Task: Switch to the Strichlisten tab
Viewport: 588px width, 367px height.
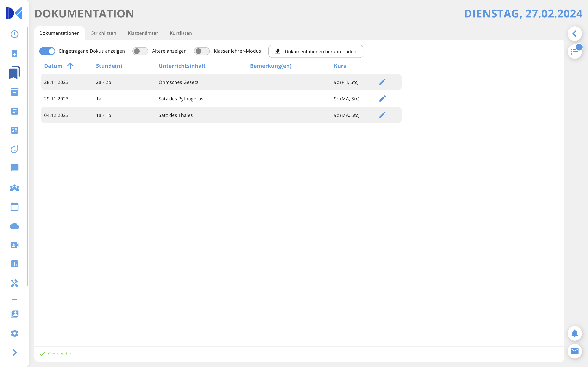Action: click(x=103, y=33)
